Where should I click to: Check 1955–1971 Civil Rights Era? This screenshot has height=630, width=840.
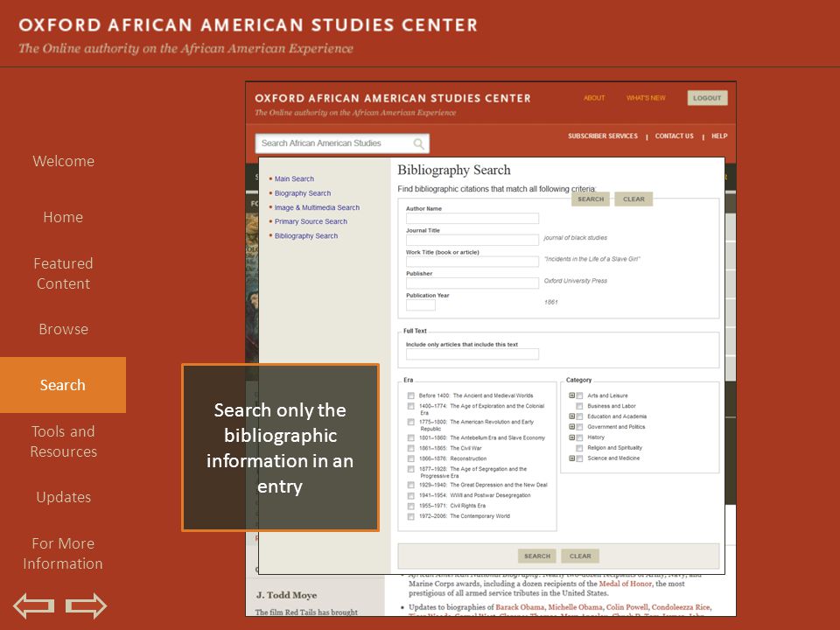tap(411, 507)
